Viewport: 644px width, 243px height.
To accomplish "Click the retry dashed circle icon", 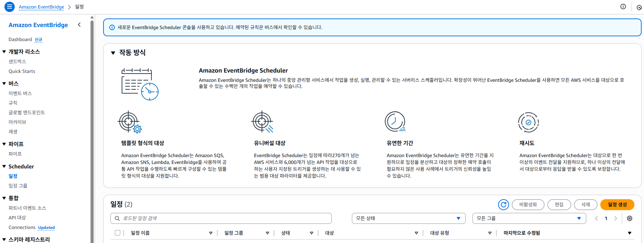I will click(x=528, y=122).
